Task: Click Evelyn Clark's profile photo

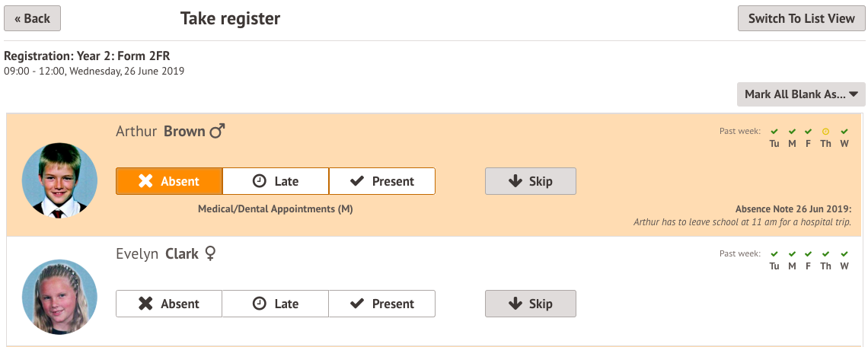Action: (x=59, y=297)
